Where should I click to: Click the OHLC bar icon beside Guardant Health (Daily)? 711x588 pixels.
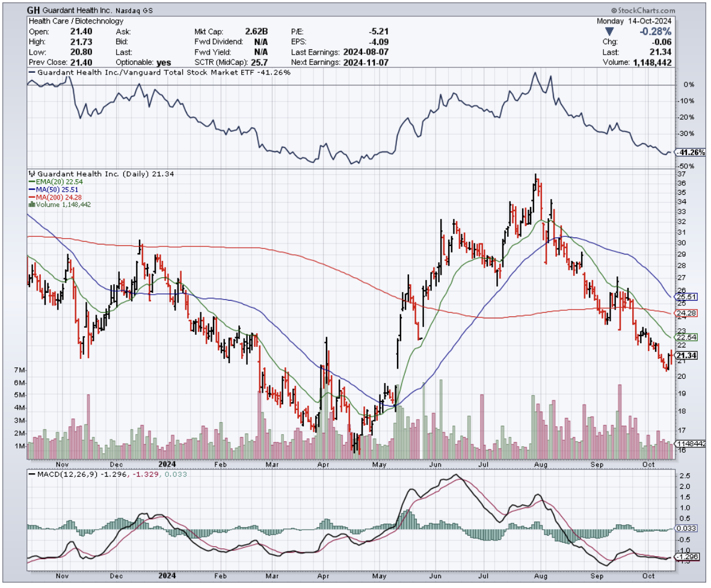(x=32, y=174)
